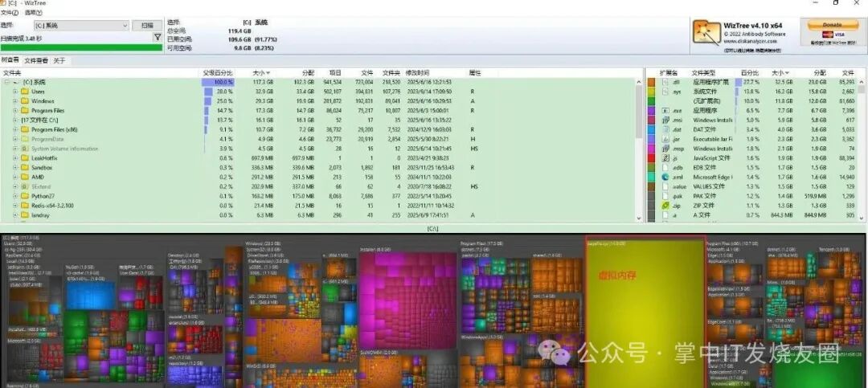Click the .exe file type icon
The image size is (868, 388).
(666, 110)
